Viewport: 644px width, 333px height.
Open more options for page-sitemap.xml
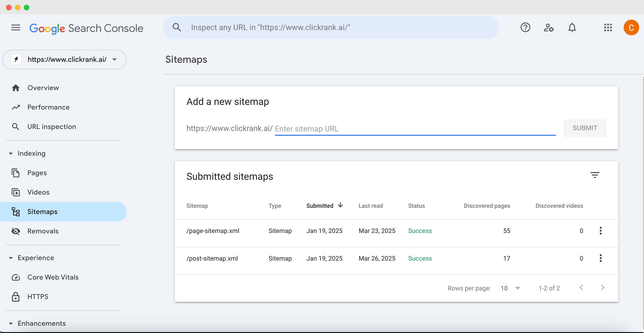tap(600, 231)
